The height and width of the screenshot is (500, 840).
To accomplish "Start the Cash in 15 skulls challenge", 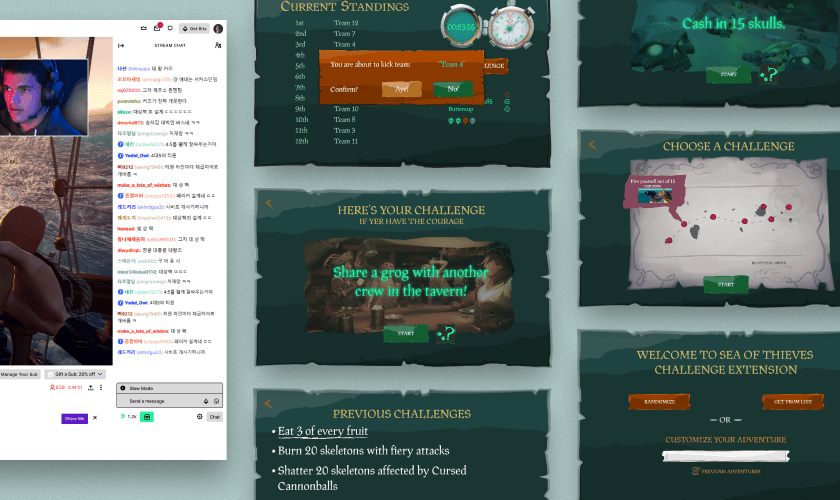I will coord(728,74).
